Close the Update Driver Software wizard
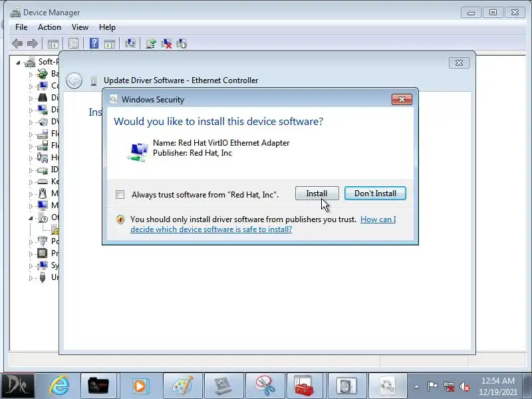This screenshot has height=399, width=532. pyautogui.click(x=459, y=63)
